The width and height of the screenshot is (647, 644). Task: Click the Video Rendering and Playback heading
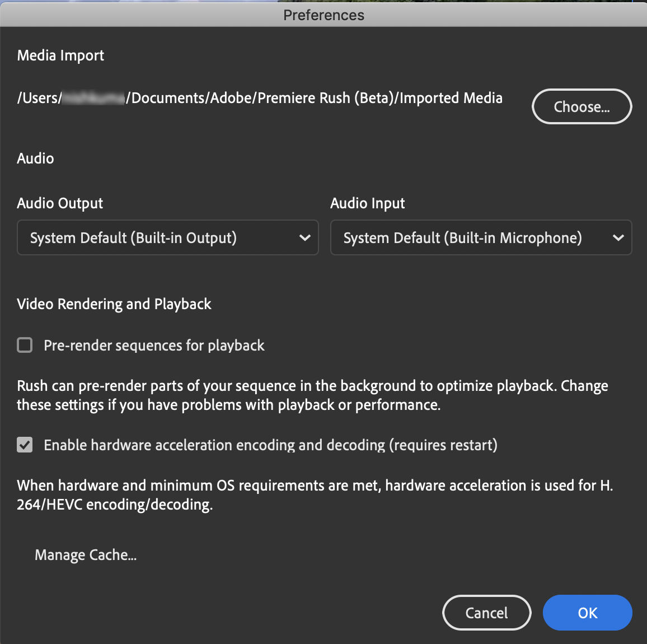(114, 304)
